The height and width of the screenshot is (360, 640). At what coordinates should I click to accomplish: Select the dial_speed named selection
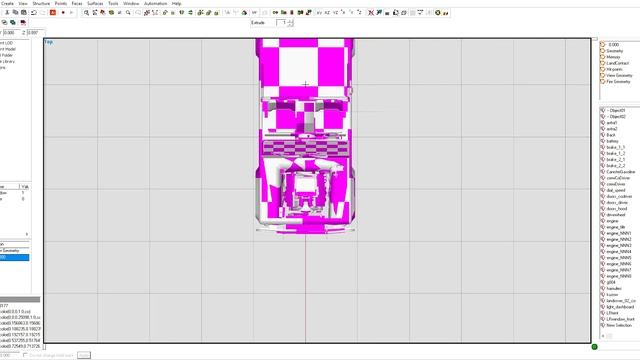(x=616, y=190)
